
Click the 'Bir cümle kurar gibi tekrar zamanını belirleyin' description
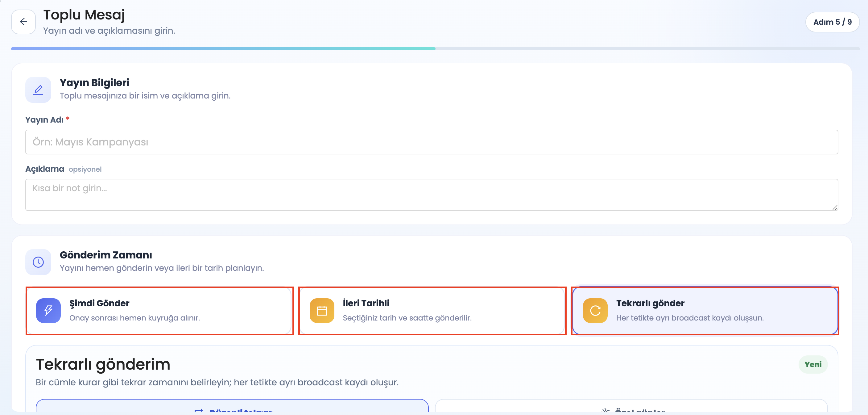[217, 382]
